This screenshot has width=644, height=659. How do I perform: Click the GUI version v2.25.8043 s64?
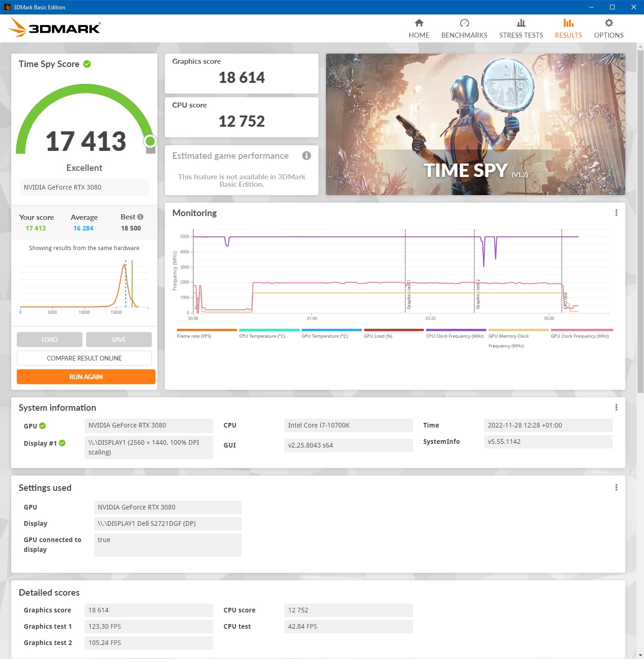[348, 445]
